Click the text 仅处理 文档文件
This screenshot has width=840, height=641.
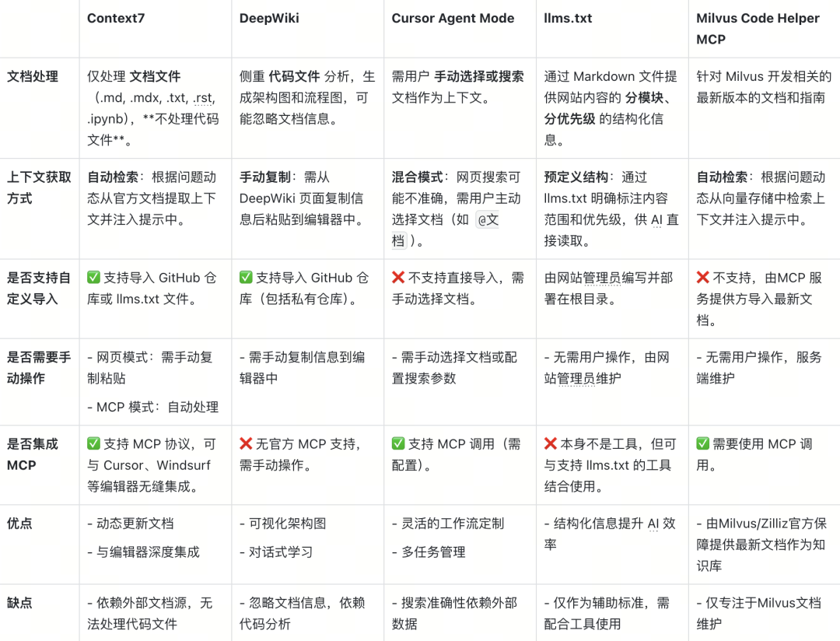pyautogui.click(x=134, y=77)
